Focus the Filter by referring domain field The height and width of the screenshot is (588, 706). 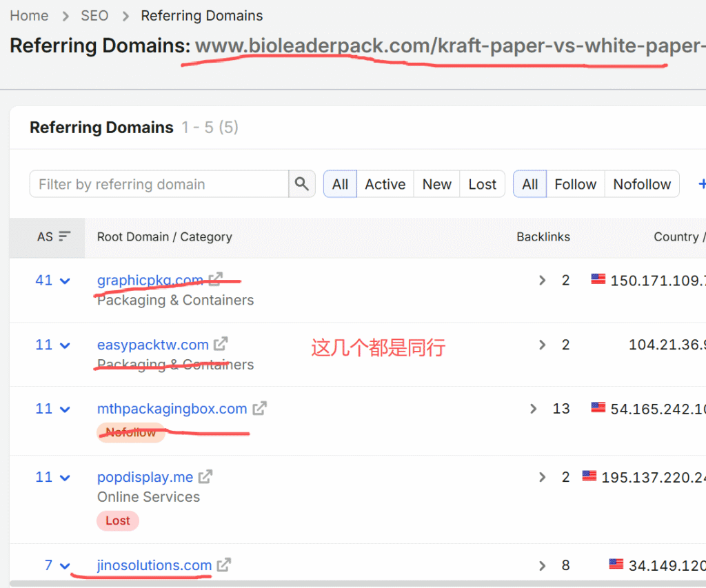click(159, 183)
